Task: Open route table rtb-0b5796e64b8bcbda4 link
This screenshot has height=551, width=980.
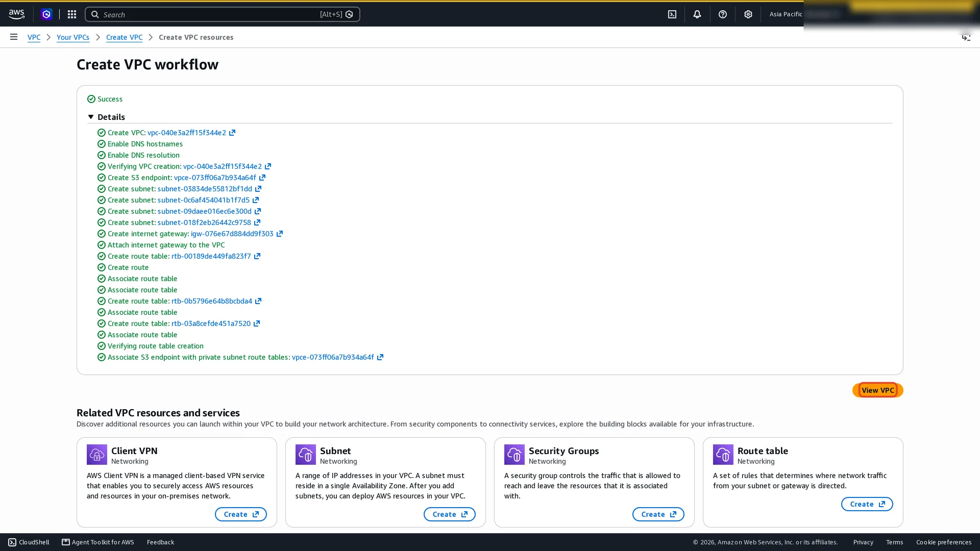Action: point(212,301)
